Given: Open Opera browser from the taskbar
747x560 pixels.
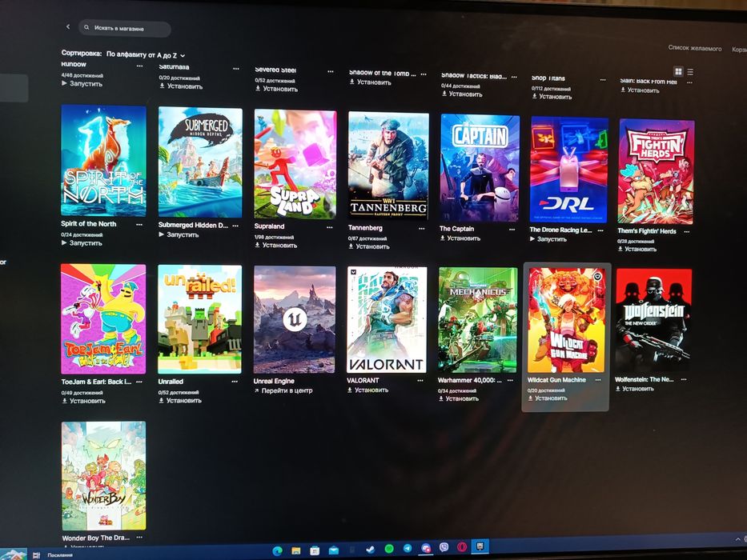Looking at the screenshot, I should click(462, 548).
